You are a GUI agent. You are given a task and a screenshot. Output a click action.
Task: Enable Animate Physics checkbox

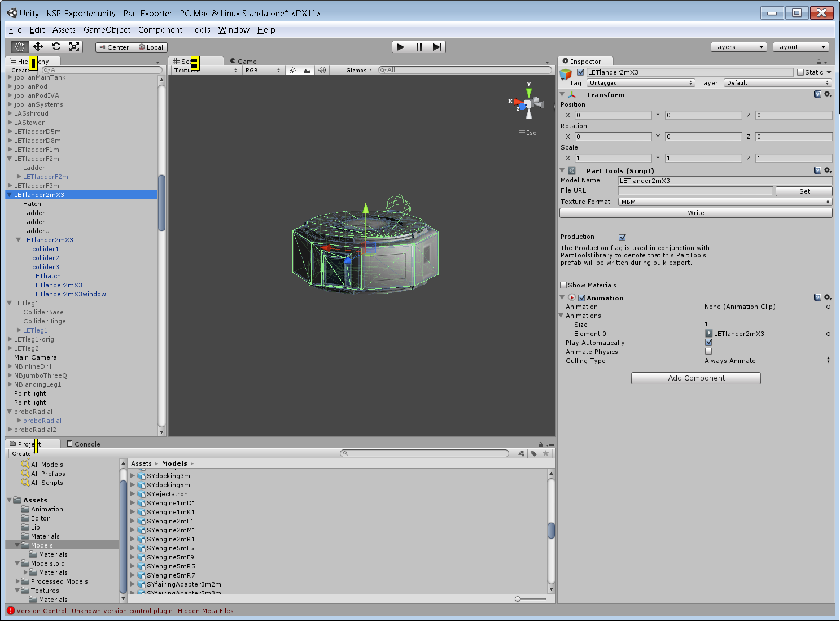[x=708, y=351]
